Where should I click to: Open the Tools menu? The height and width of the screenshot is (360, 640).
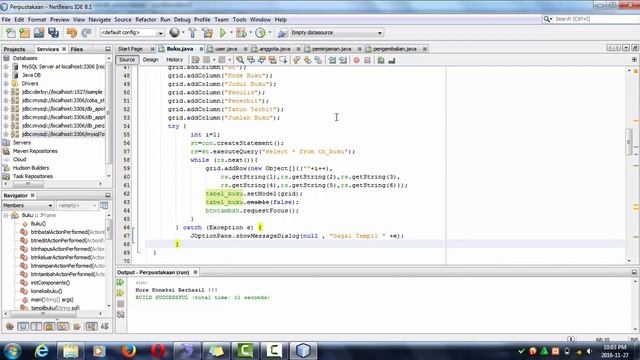click(240, 19)
